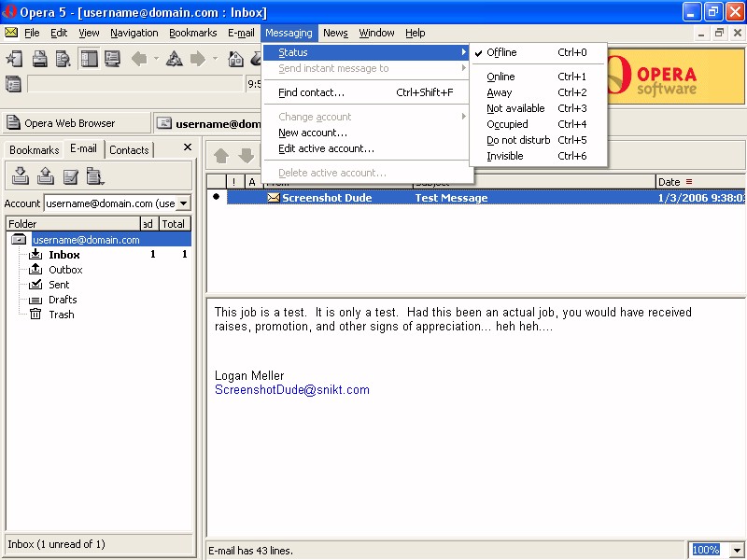This screenshot has height=560, width=747.
Task: Click the full screen monitor icon
Action: coord(112,59)
